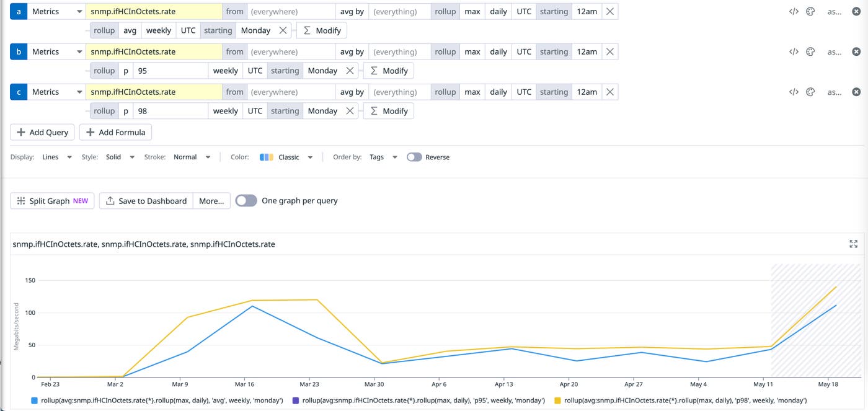Click the Add Query button
The image size is (868, 411).
click(42, 132)
